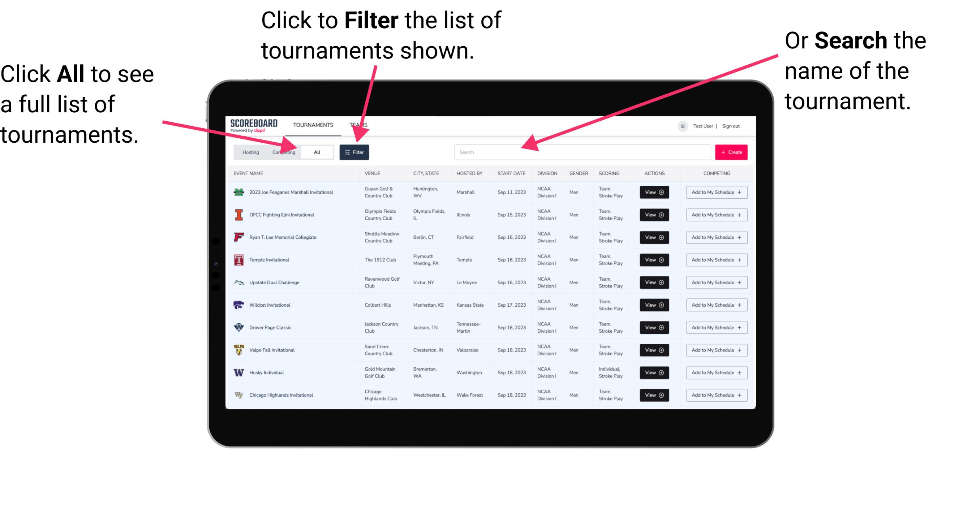980x527 pixels.
Task: Expand the Filter options panel
Action: pos(354,152)
